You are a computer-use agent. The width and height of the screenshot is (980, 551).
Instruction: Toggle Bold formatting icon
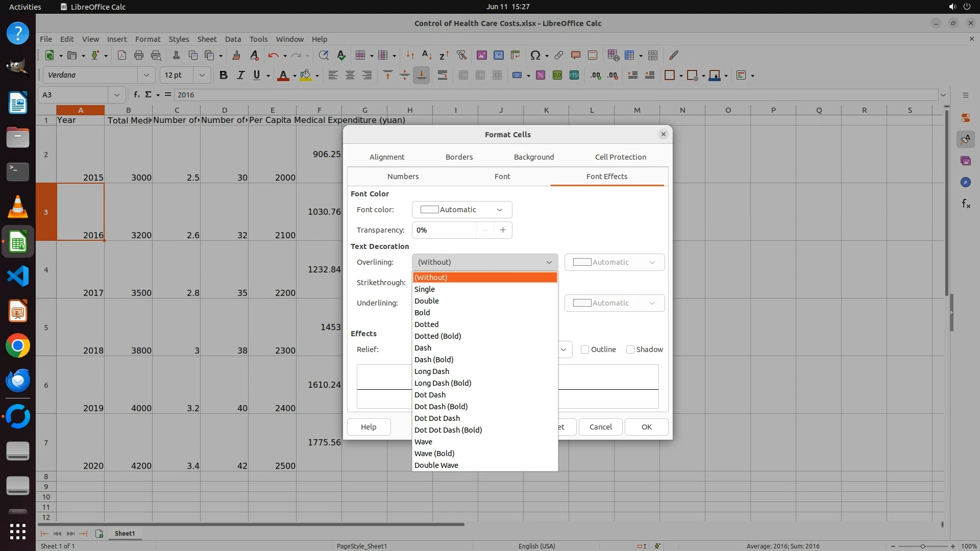[223, 75]
